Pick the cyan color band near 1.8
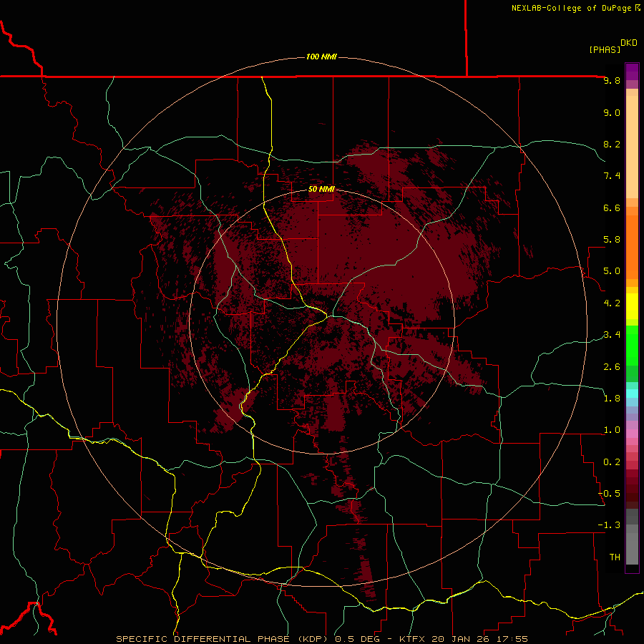Viewport: 644px width, 644px height. pos(632,394)
